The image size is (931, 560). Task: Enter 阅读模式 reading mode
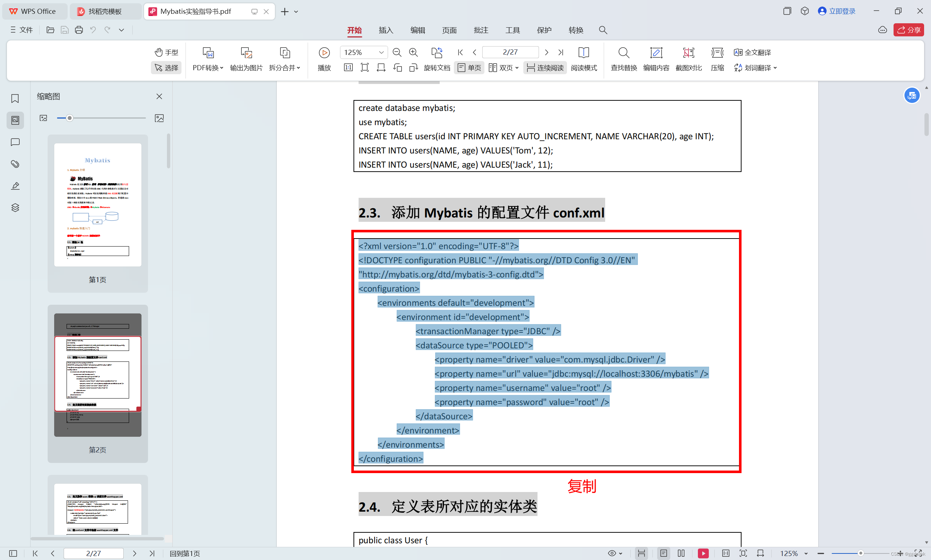(x=584, y=59)
